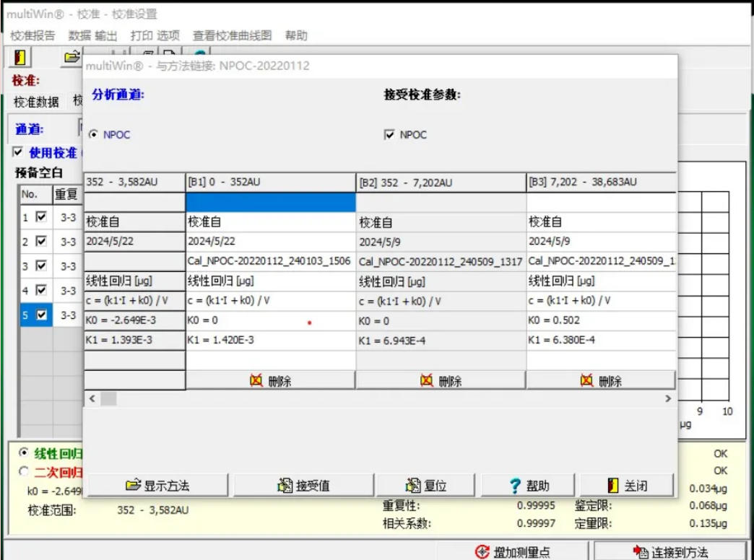The height and width of the screenshot is (560, 754).
Task: Delete the B2 352-7,202AU calibration range
Action: [441, 380]
